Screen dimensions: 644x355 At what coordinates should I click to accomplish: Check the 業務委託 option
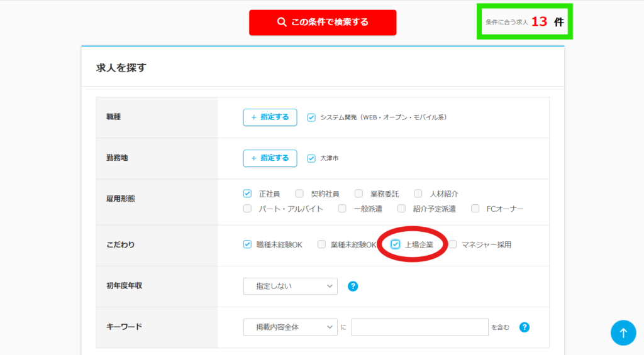(x=358, y=194)
